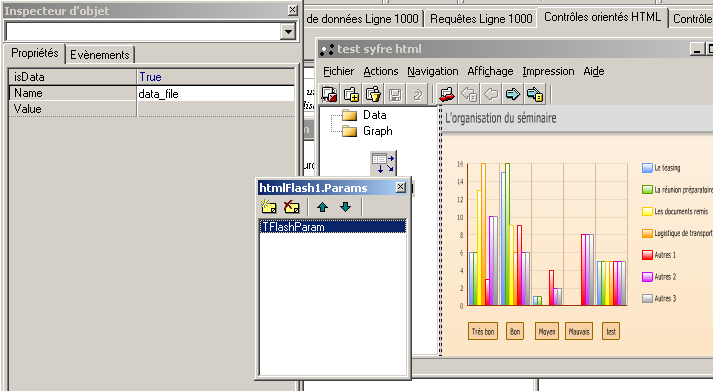Select the Contrôles orientés HTML palette tab

coord(602,17)
